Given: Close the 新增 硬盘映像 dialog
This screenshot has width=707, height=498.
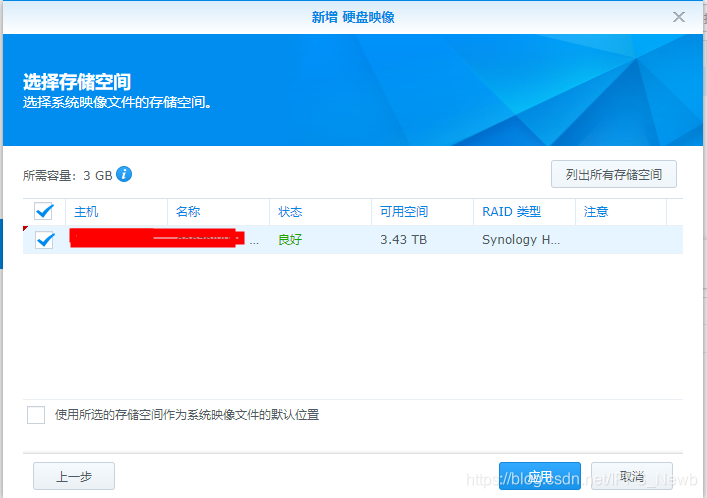Looking at the screenshot, I should (x=679, y=17).
